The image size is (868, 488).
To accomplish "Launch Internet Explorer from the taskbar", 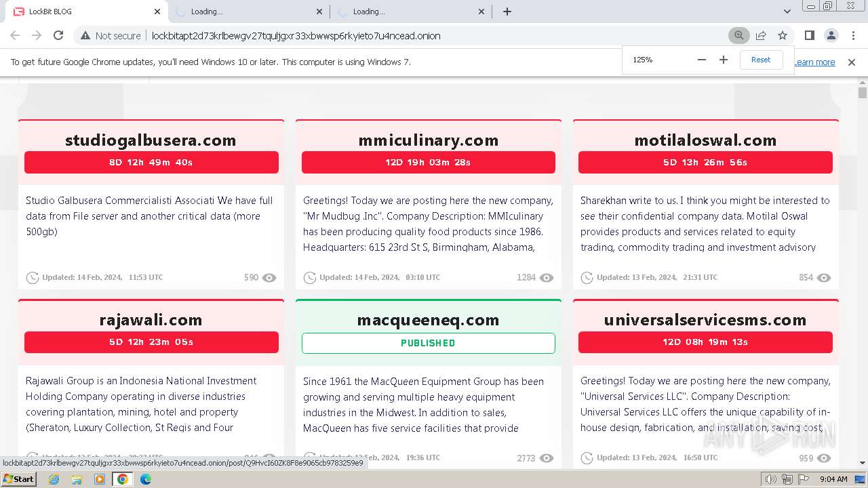I will coord(54,479).
